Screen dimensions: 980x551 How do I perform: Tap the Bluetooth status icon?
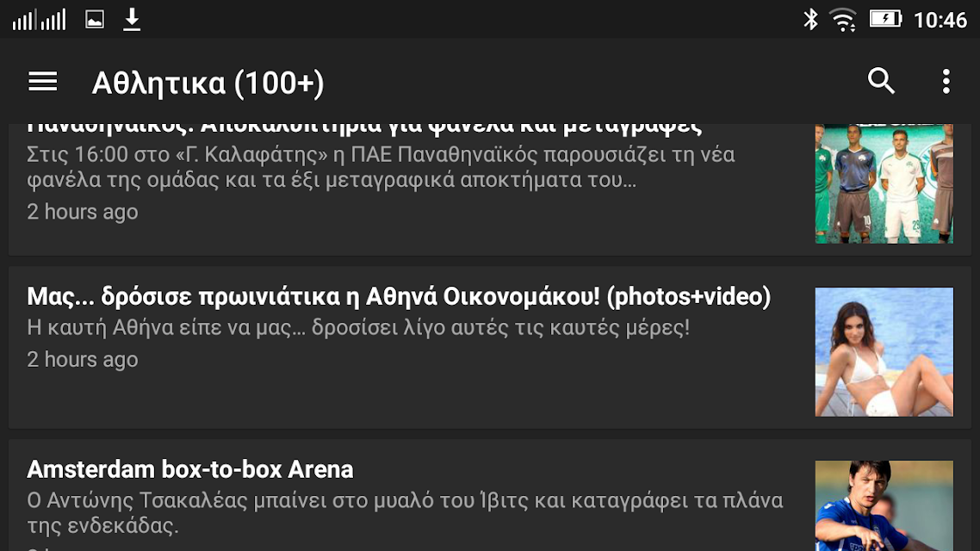[810, 19]
